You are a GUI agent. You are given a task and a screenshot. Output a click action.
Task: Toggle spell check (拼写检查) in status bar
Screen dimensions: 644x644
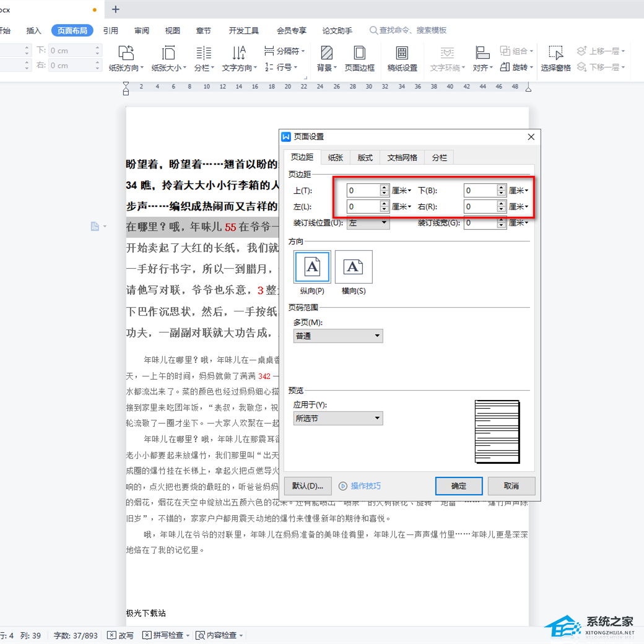point(165,635)
